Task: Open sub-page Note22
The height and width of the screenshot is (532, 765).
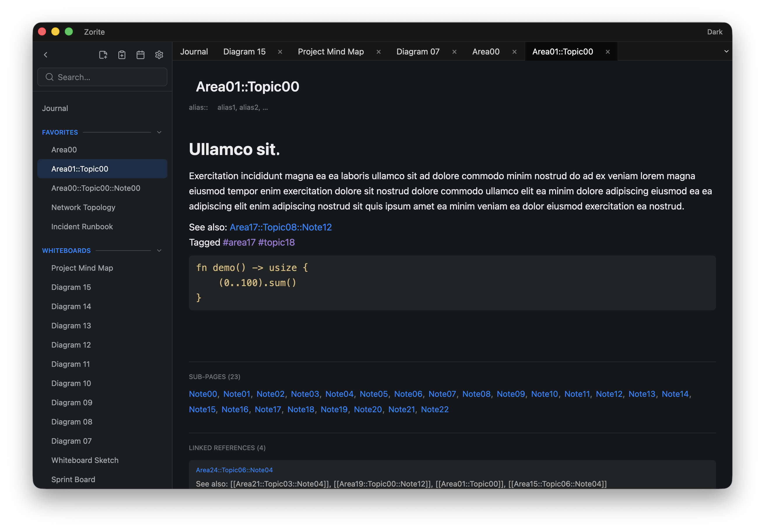Action: (434, 409)
